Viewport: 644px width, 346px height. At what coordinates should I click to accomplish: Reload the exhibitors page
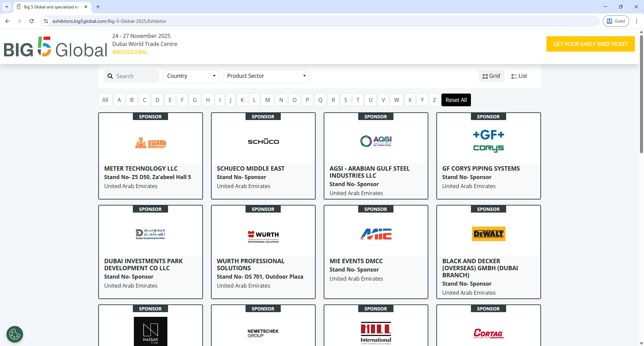[x=31, y=21]
